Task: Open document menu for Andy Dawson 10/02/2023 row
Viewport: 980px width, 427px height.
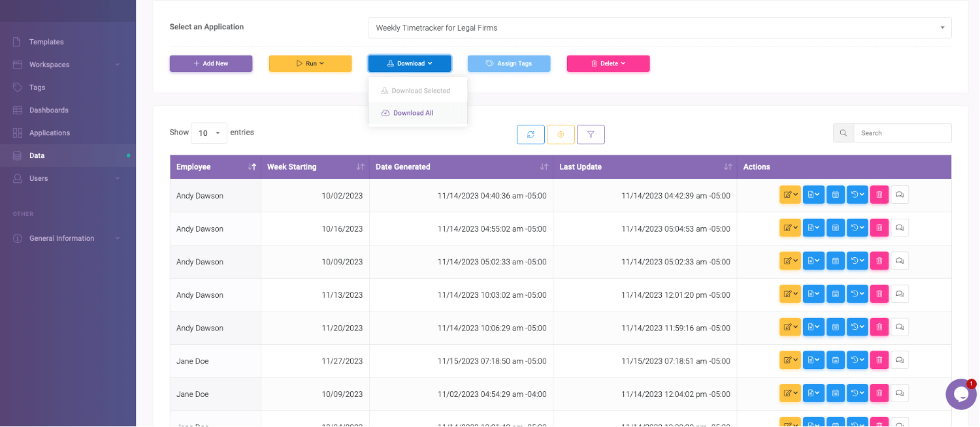Action: tap(813, 195)
